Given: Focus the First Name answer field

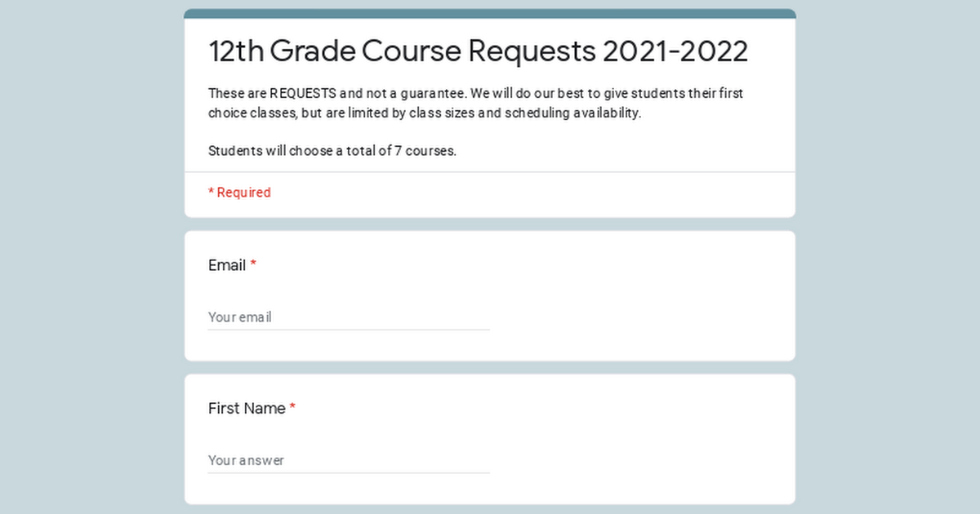Looking at the screenshot, I should pyautogui.click(x=349, y=460).
